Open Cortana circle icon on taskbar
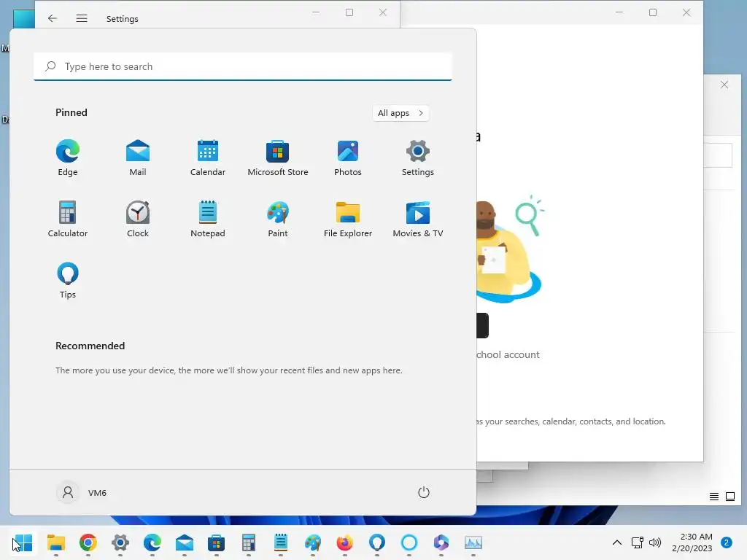This screenshot has height=560, width=747. tap(409, 542)
